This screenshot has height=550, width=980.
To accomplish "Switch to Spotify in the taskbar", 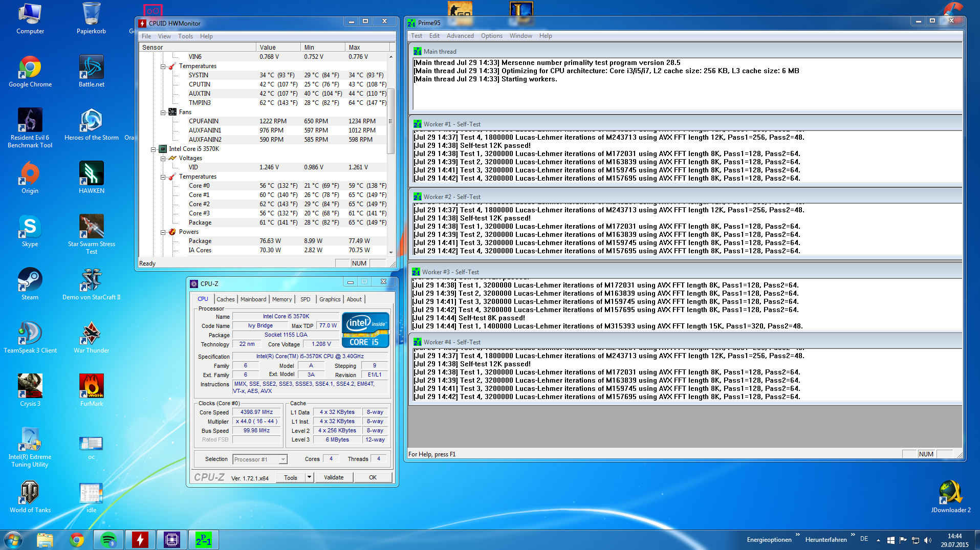I will click(108, 540).
